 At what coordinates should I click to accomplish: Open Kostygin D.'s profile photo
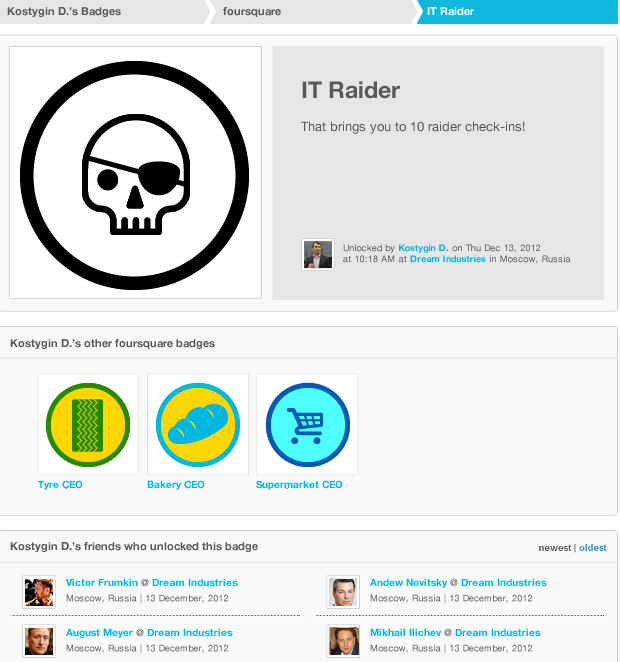[318, 254]
